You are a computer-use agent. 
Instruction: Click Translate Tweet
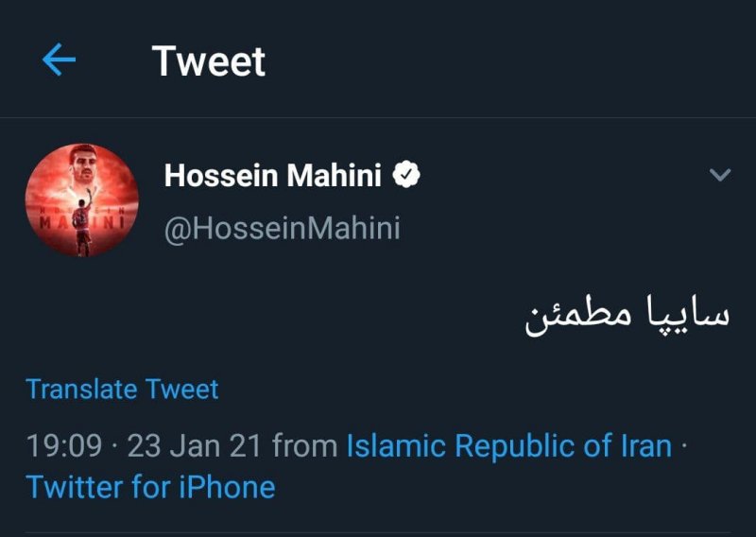[x=122, y=389]
